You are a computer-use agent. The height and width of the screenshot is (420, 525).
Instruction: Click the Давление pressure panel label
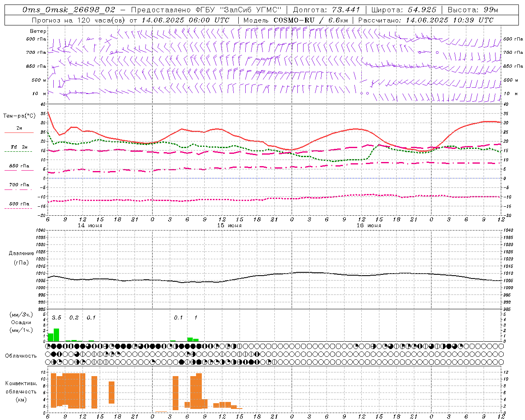(21, 253)
